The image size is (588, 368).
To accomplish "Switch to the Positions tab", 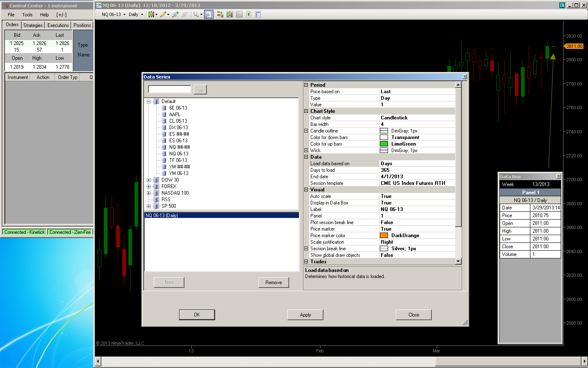I will [x=82, y=25].
